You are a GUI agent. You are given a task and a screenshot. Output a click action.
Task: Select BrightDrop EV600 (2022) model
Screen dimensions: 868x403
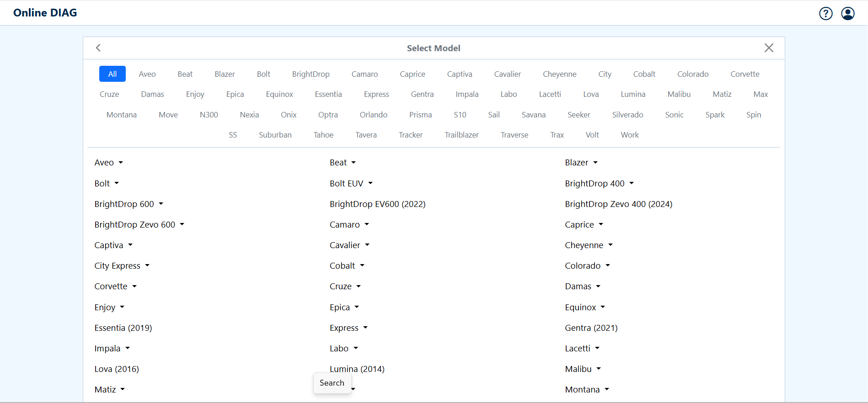coord(378,204)
